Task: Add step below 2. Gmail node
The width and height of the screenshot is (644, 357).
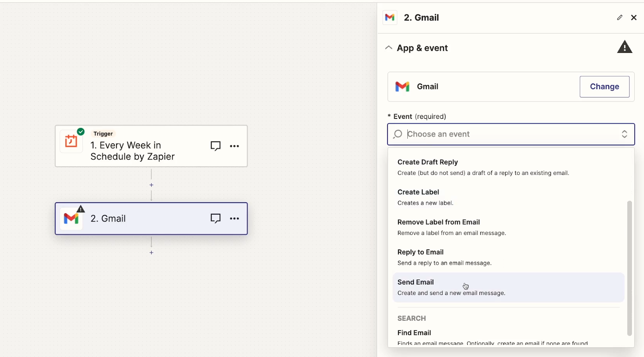Action: tap(151, 253)
